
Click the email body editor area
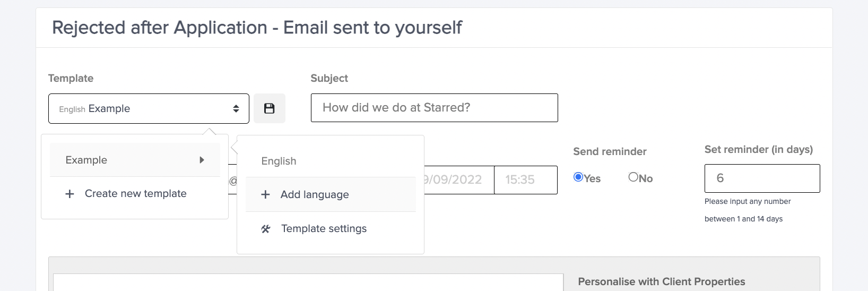[308, 283]
